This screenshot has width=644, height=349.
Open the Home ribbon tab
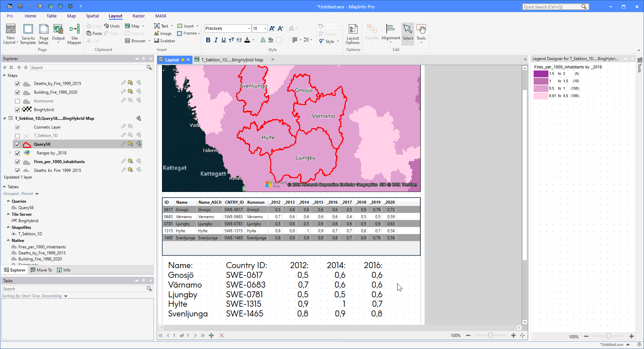pyautogui.click(x=30, y=16)
